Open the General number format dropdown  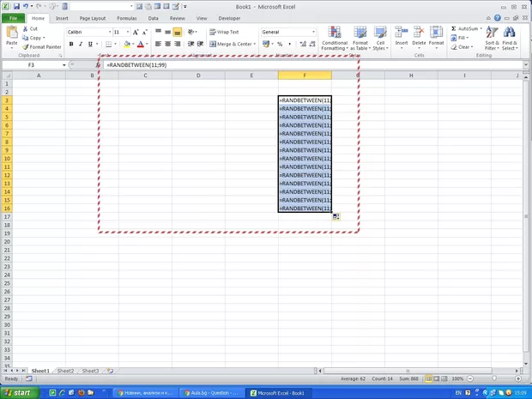[313, 32]
